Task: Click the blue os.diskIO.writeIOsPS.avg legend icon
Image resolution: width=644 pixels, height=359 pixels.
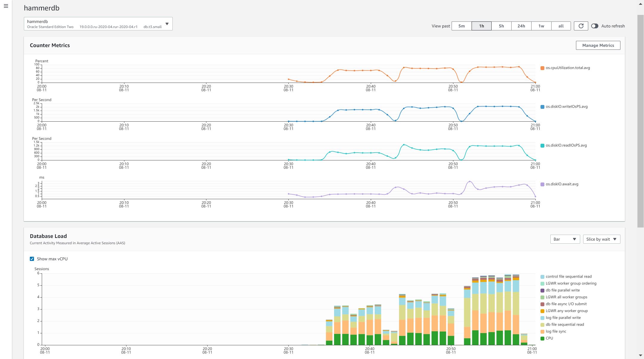Action: click(x=542, y=107)
